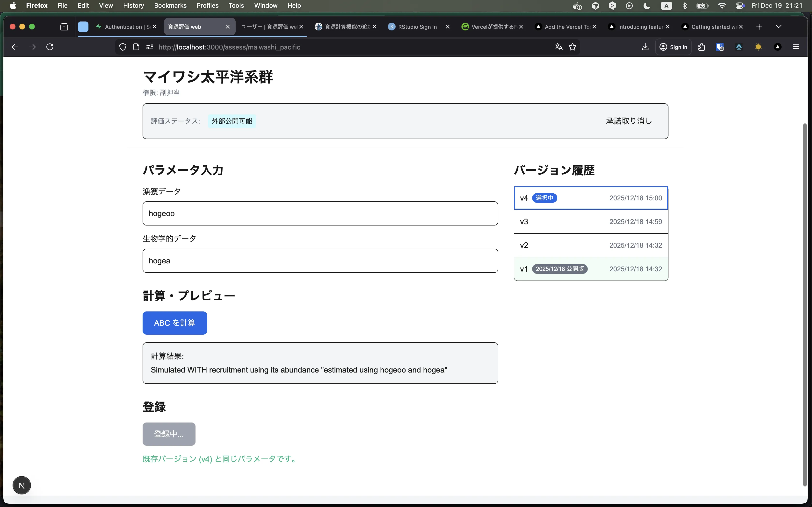Switch to the RStudio Sign In tab

pyautogui.click(x=417, y=27)
